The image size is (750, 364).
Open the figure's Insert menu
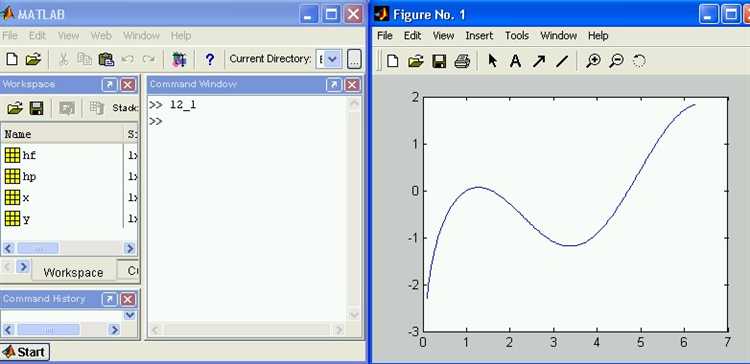[x=479, y=36]
